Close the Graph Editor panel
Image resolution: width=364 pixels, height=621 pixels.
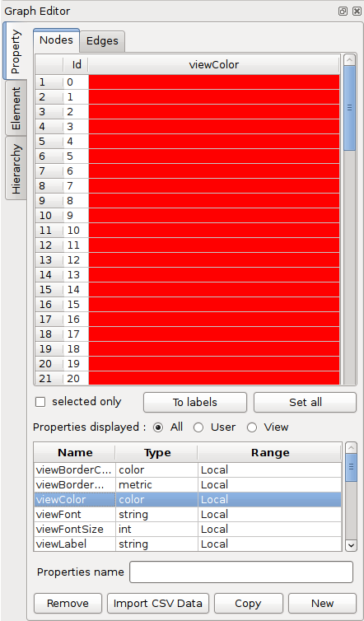[356, 11]
